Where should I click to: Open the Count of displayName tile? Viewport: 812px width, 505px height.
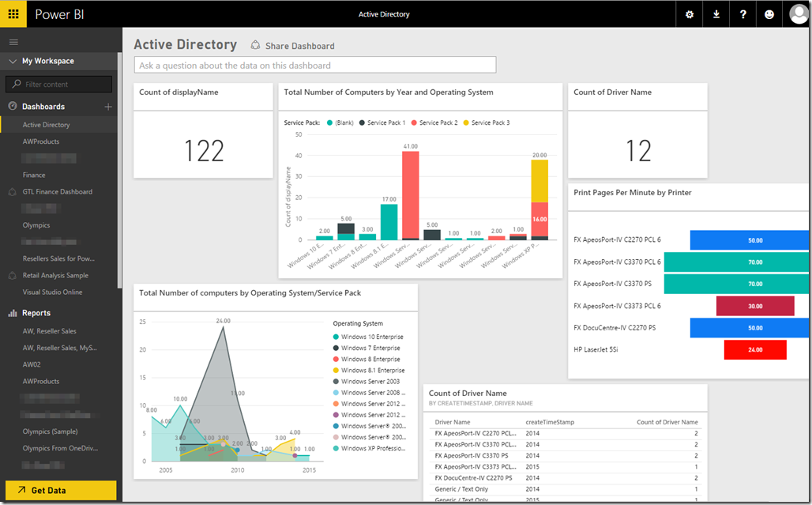203,130
